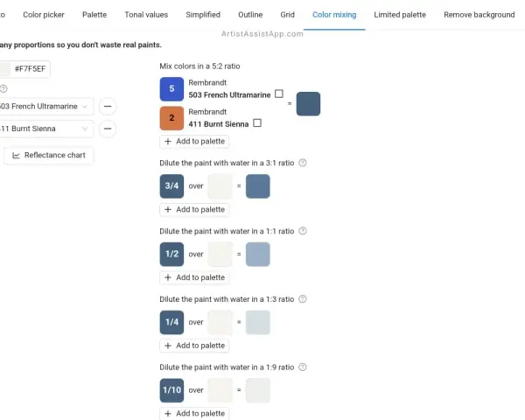The height and width of the screenshot is (420, 525).
Task: Switch to the Limited palette tab
Action: (x=400, y=15)
